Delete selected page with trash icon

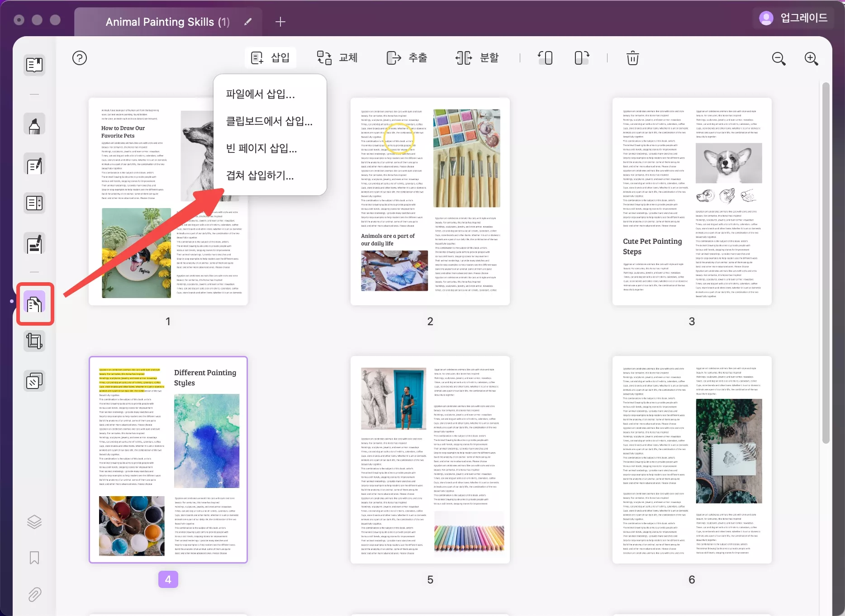(x=632, y=58)
